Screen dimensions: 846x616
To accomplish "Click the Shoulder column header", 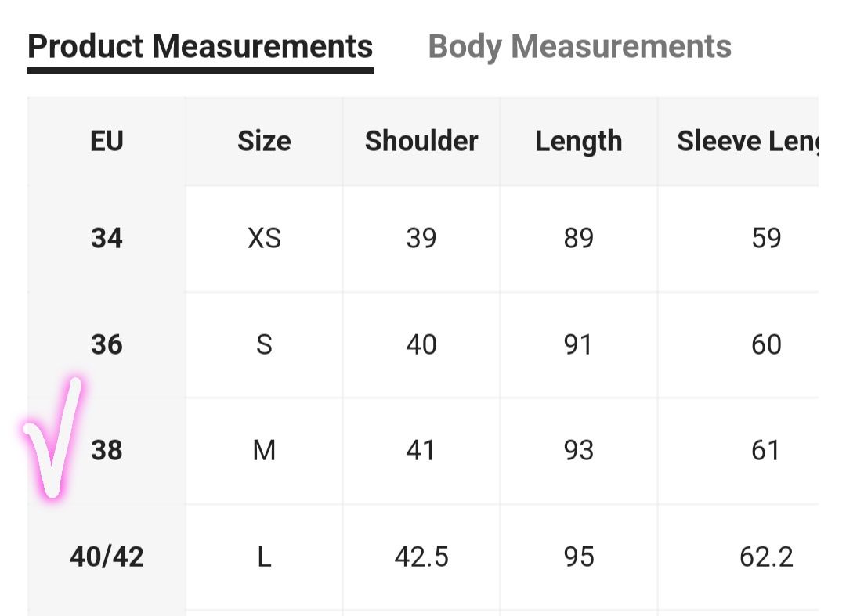I will 421,141.
